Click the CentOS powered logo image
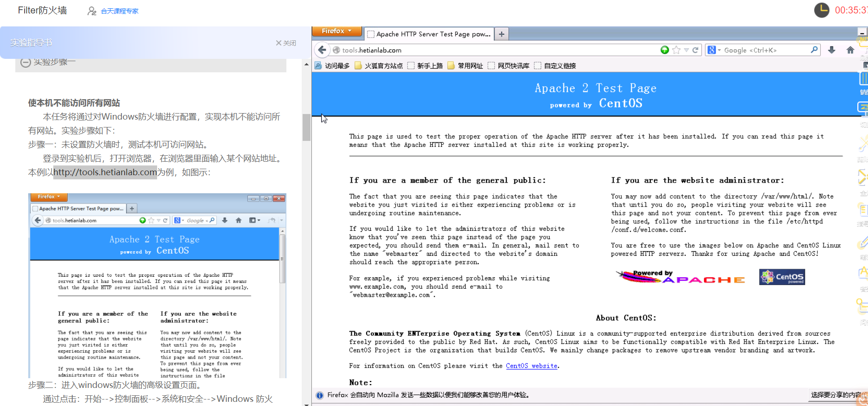868x406 pixels. (782, 277)
